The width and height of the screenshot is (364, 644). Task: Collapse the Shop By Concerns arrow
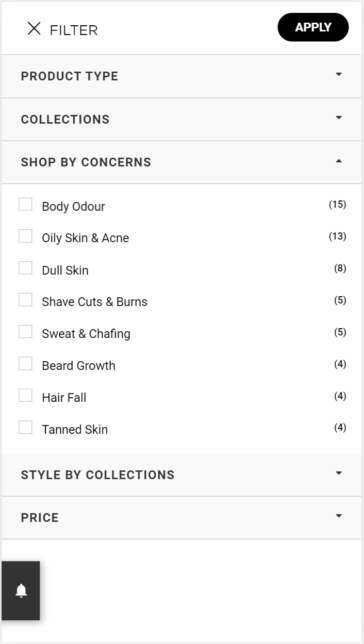coord(339,161)
